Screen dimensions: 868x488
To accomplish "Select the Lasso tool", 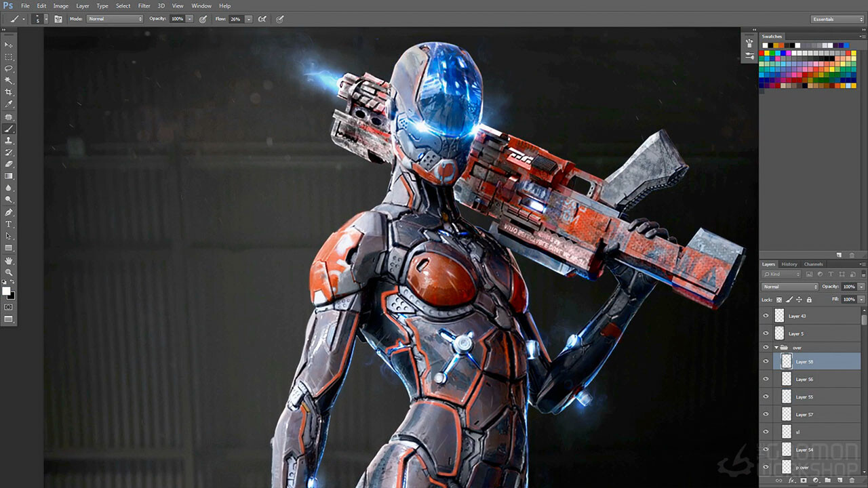I will point(9,69).
